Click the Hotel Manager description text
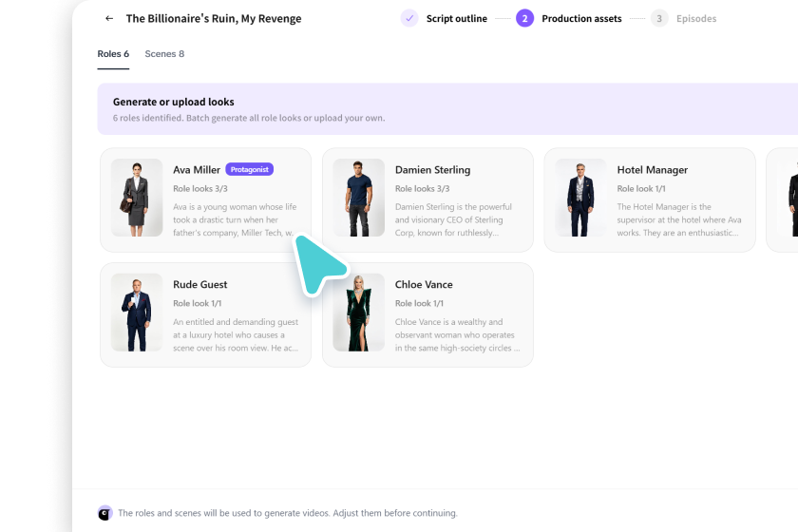Screen dimensions: 798x532 (679, 220)
